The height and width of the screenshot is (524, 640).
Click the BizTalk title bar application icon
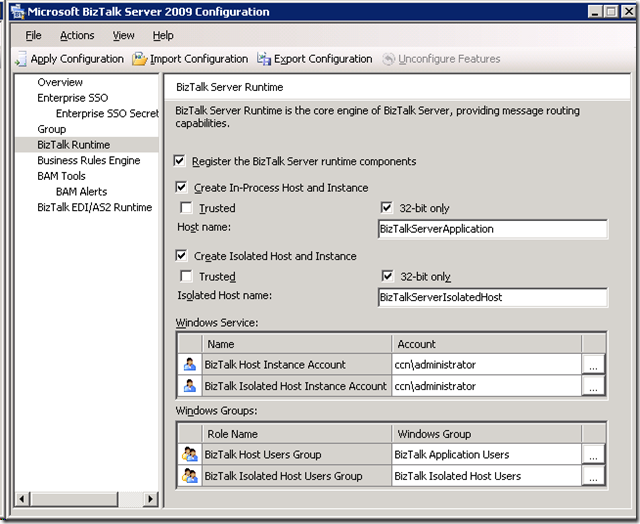(18, 11)
